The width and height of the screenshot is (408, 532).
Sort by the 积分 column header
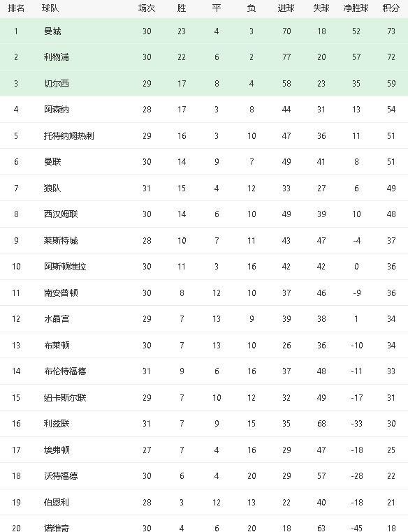tap(391, 8)
